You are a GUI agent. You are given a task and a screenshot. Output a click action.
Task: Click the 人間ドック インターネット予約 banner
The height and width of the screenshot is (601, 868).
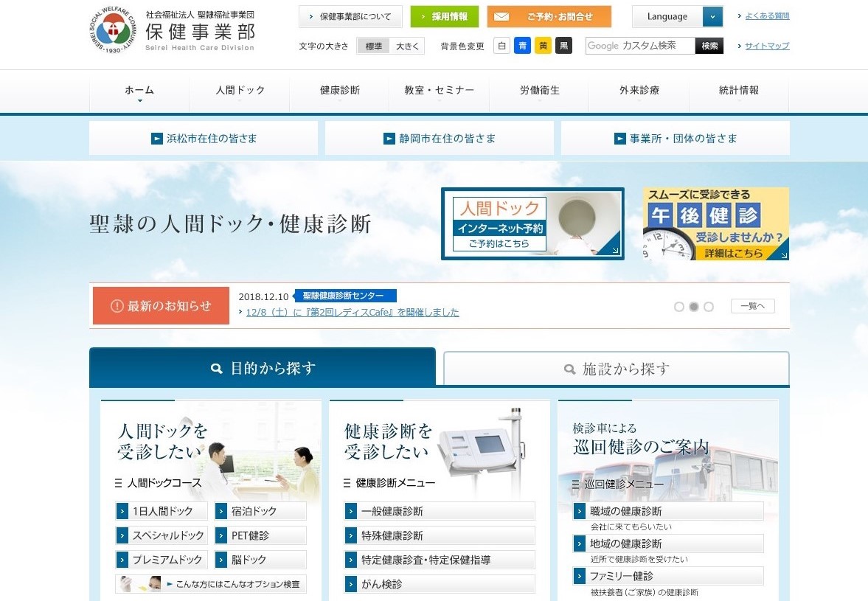click(532, 223)
